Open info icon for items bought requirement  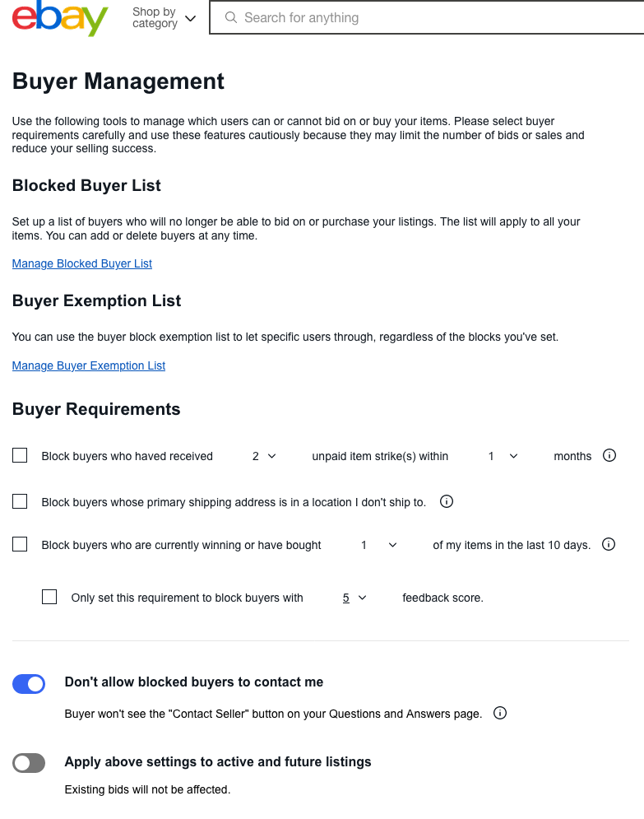(x=609, y=544)
